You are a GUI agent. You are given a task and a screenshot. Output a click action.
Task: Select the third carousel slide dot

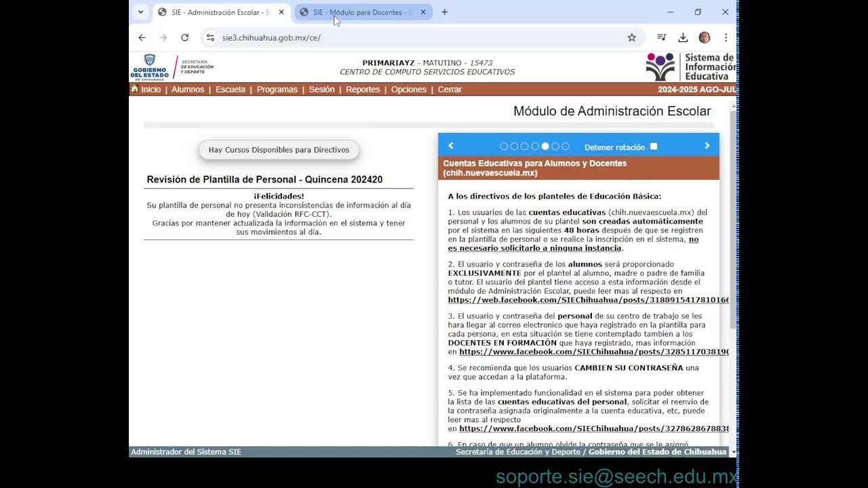point(524,146)
